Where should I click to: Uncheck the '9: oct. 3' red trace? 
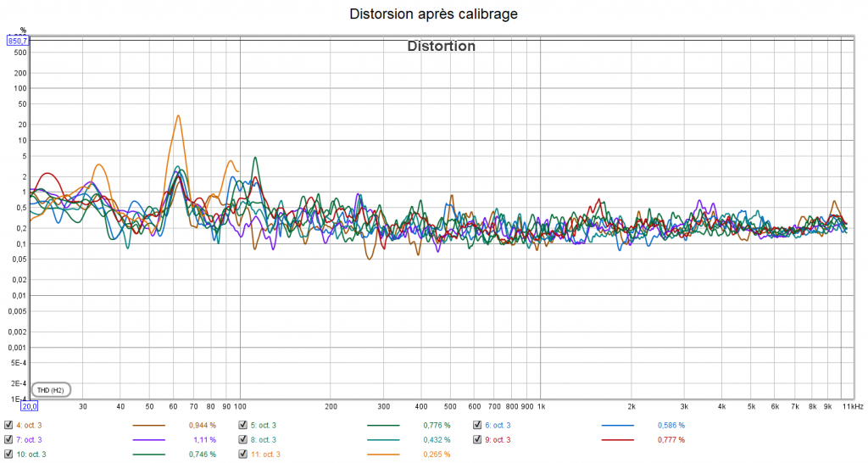pos(477,439)
